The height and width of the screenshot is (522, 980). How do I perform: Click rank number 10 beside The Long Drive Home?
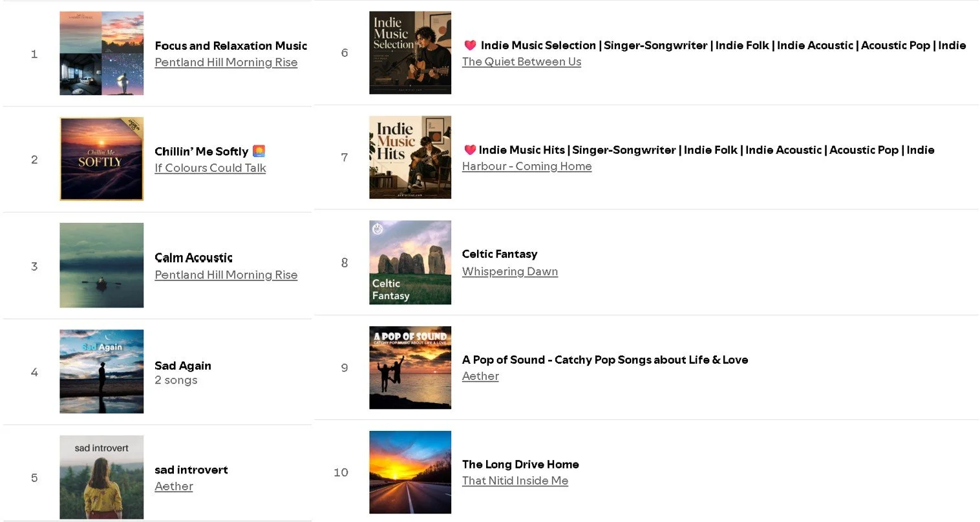coord(341,473)
